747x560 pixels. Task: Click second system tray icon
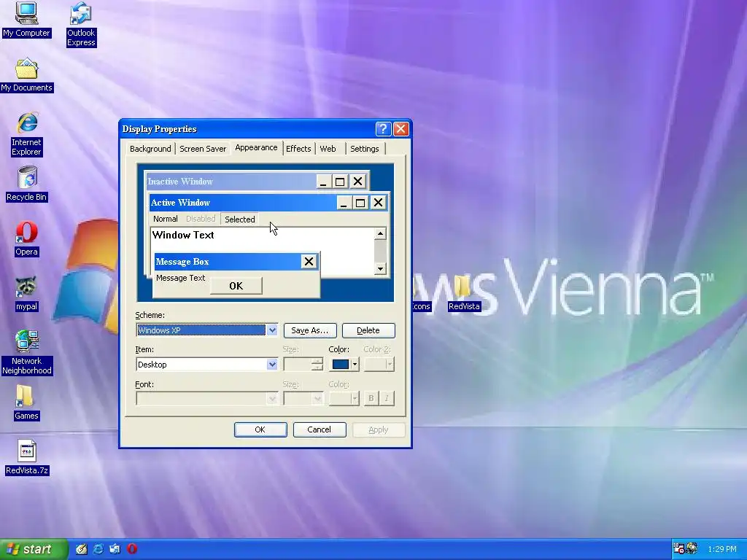coord(692,549)
